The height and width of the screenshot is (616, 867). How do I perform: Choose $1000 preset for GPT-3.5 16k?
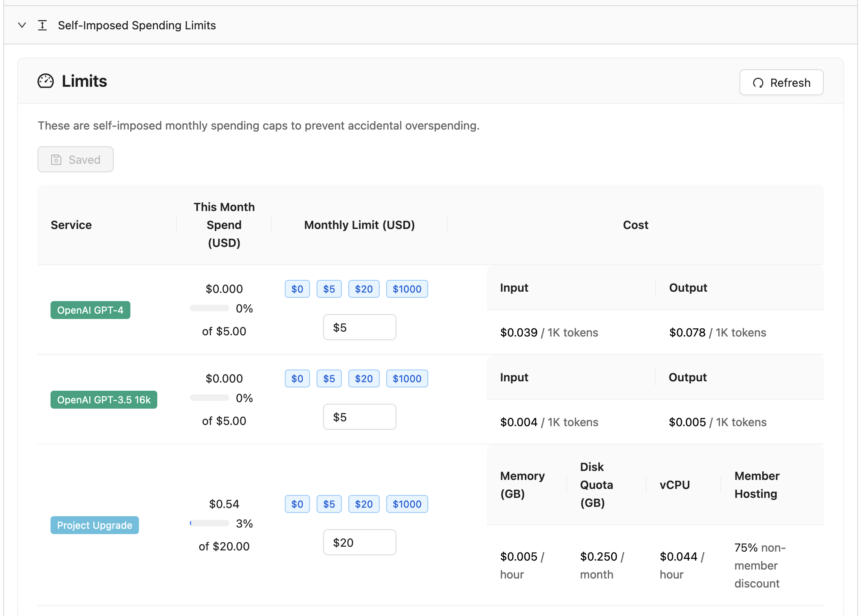coord(407,379)
